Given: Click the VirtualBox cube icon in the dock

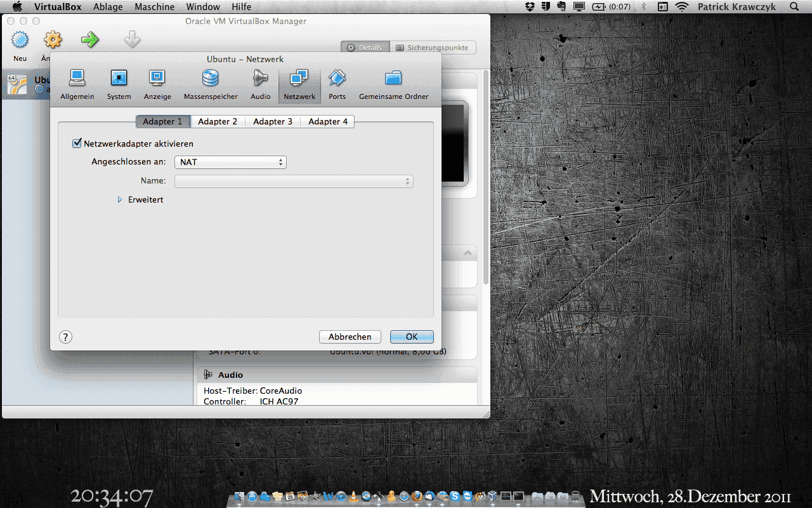Looking at the screenshot, I should click(x=492, y=497).
